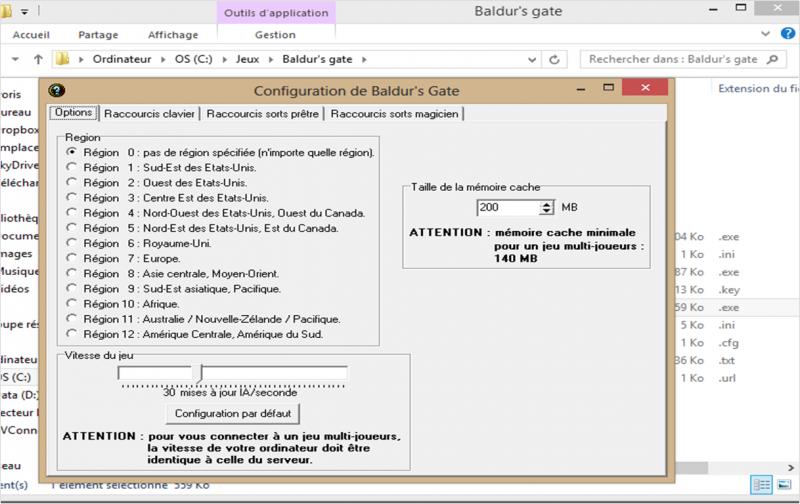This screenshot has width=800, height=504.
Task: Click horizontal scrollbar right arrow
Action: click(x=791, y=467)
